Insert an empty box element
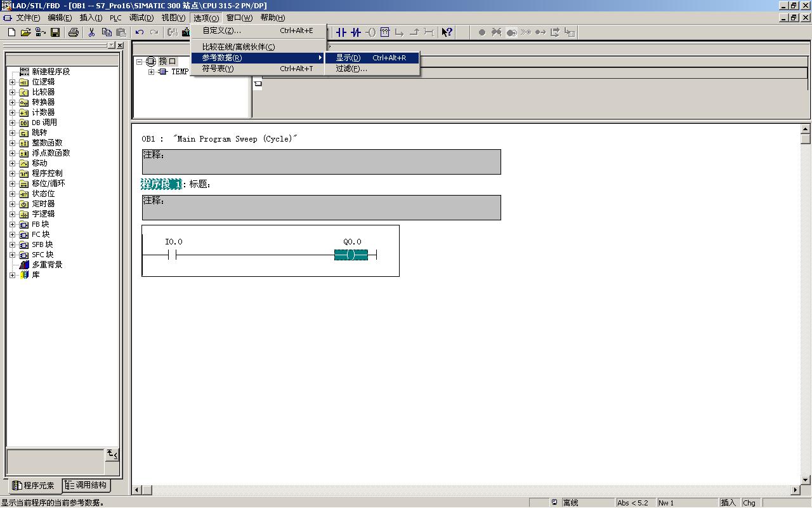 point(385,32)
